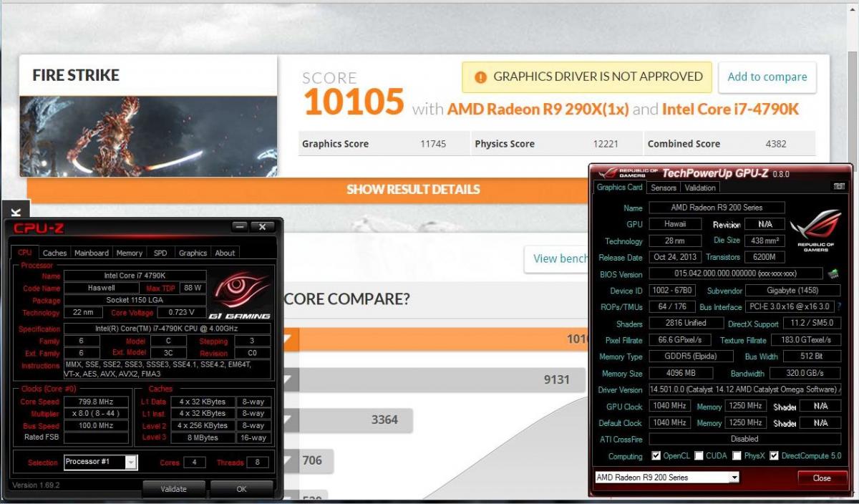
Task: Click the Validate button in CPU-Z
Action: coord(173,489)
